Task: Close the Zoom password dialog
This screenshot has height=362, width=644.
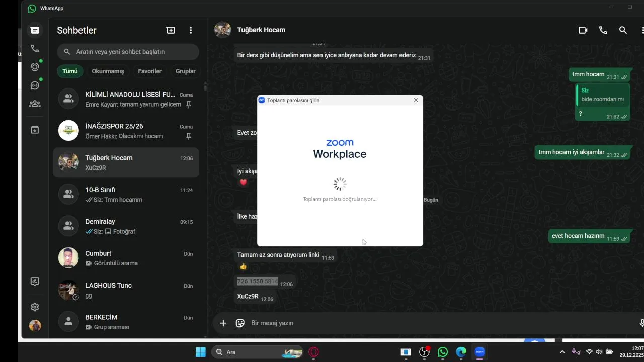Action: click(x=416, y=100)
